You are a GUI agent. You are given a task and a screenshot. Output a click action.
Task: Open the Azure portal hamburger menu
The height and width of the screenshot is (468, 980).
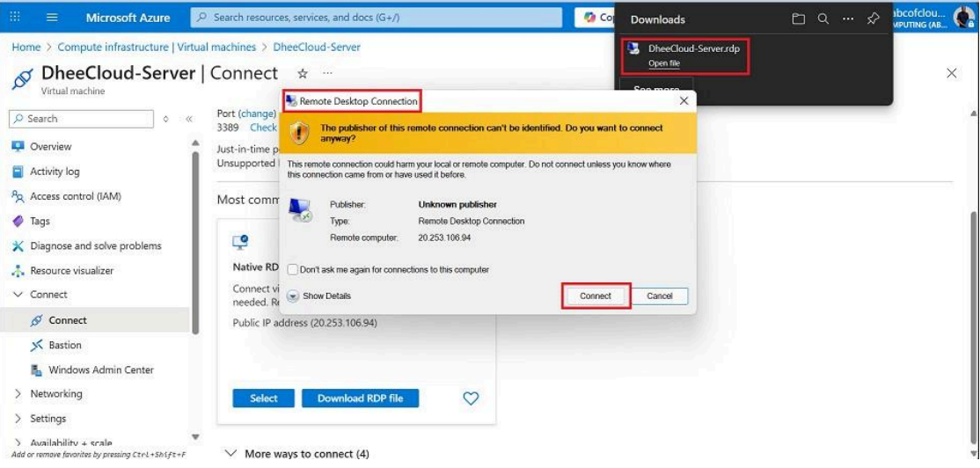click(52, 18)
